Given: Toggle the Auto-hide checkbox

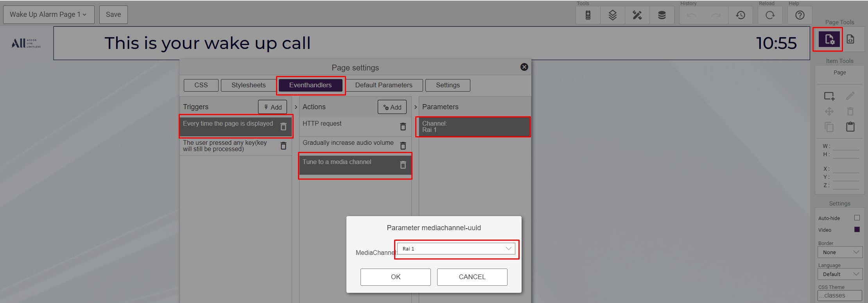Looking at the screenshot, I should (857, 218).
